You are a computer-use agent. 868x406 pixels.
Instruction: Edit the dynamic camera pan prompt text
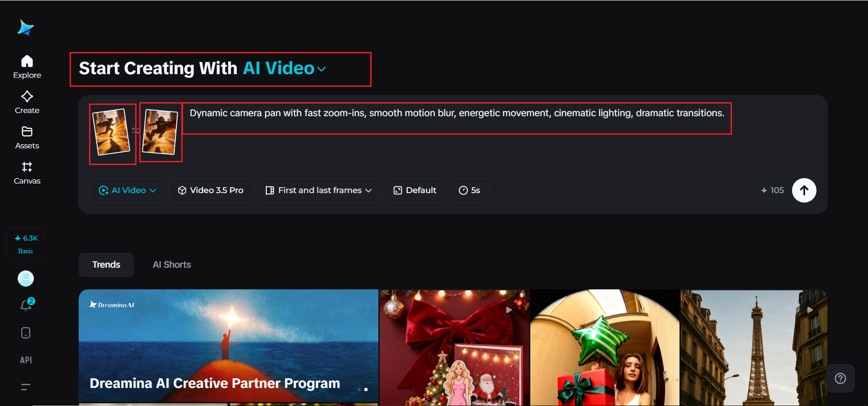click(x=457, y=113)
